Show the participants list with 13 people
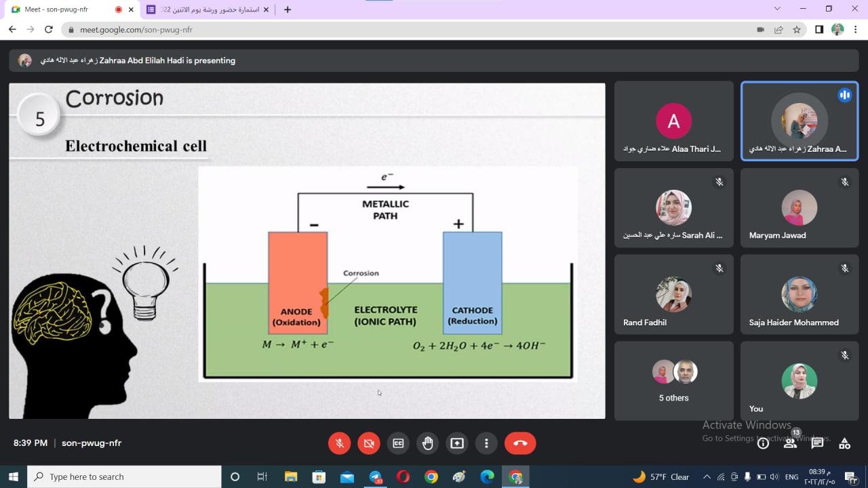 [x=790, y=443]
